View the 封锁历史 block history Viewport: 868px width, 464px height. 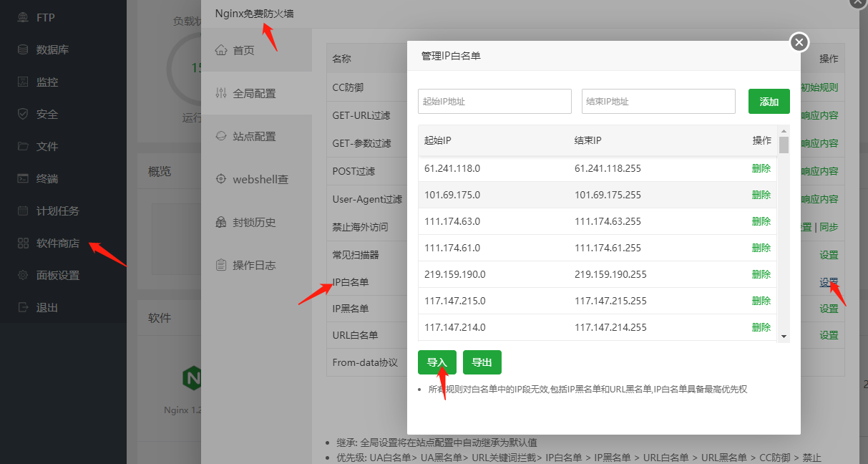point(252,222)
